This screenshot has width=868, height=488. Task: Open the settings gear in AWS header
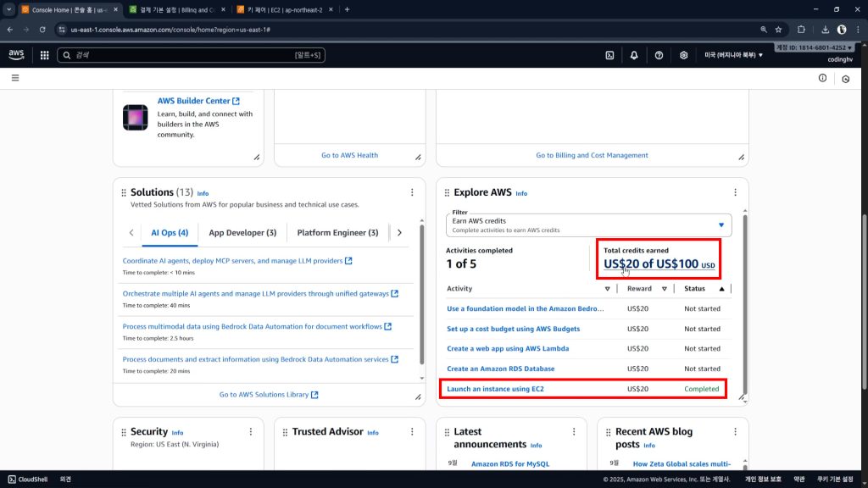684,55
